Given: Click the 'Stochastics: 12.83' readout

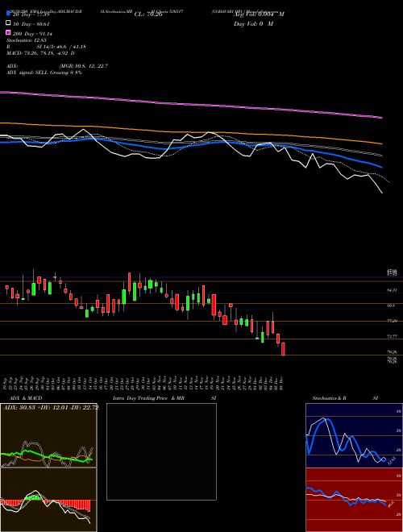Looking at the screenshot, I should (x=27, y=40).
